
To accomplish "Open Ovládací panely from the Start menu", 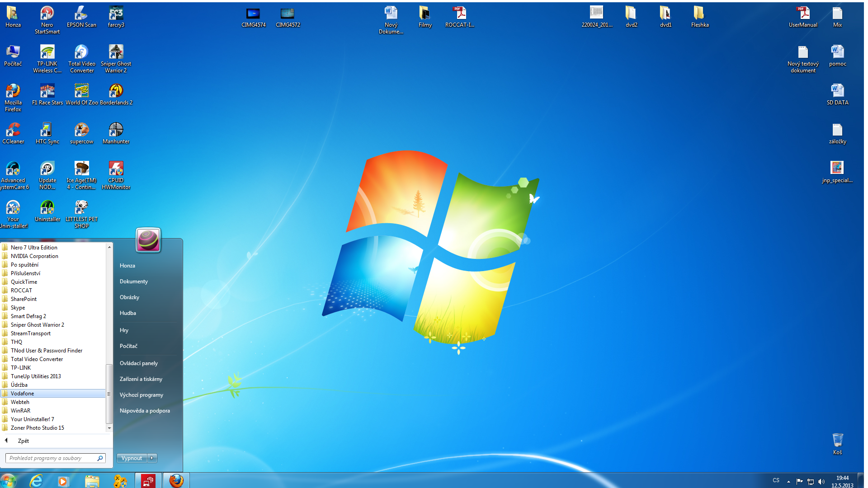I will [139, 363].
